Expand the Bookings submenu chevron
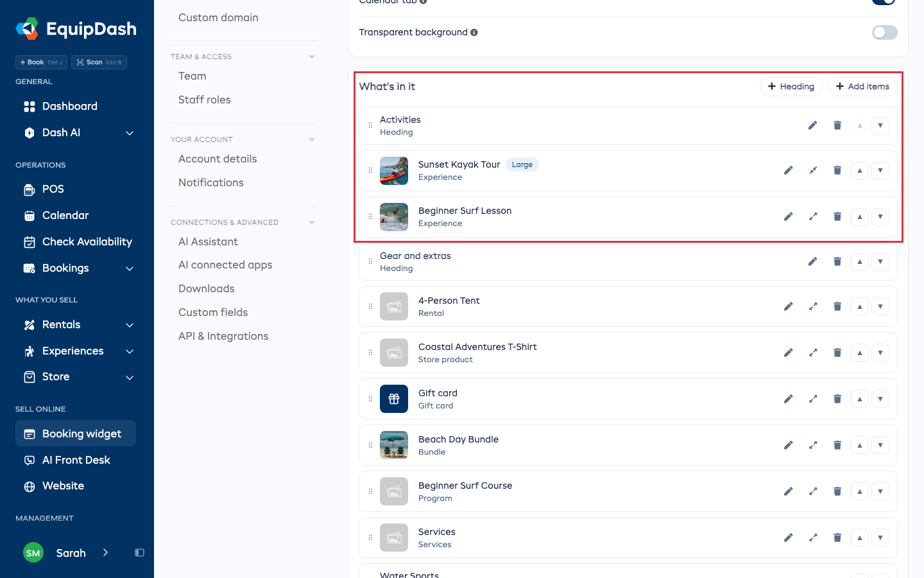Image resolution: width=924 pixels, height=578 pixels. click(x=130, y=268)
